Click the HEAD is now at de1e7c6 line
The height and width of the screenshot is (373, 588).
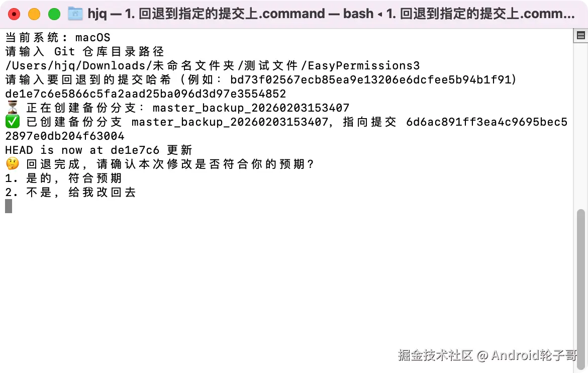coord(99,150)
